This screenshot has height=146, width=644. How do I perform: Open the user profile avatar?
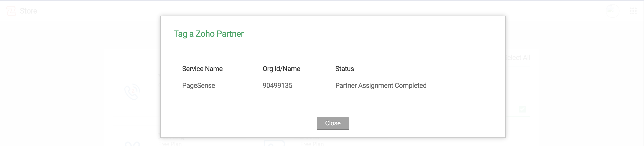click(x=612, y=11)
